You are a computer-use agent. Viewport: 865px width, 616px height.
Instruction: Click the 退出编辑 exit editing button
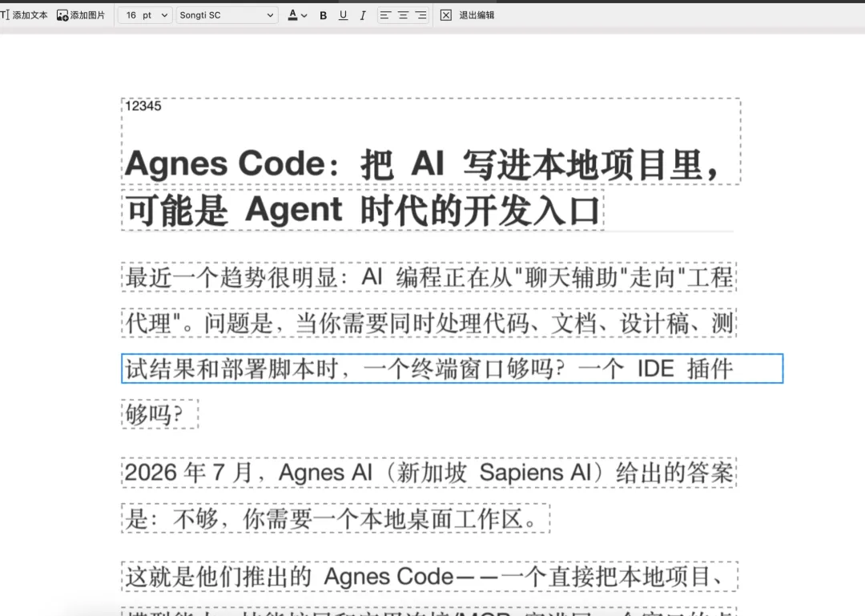[477, 15]
